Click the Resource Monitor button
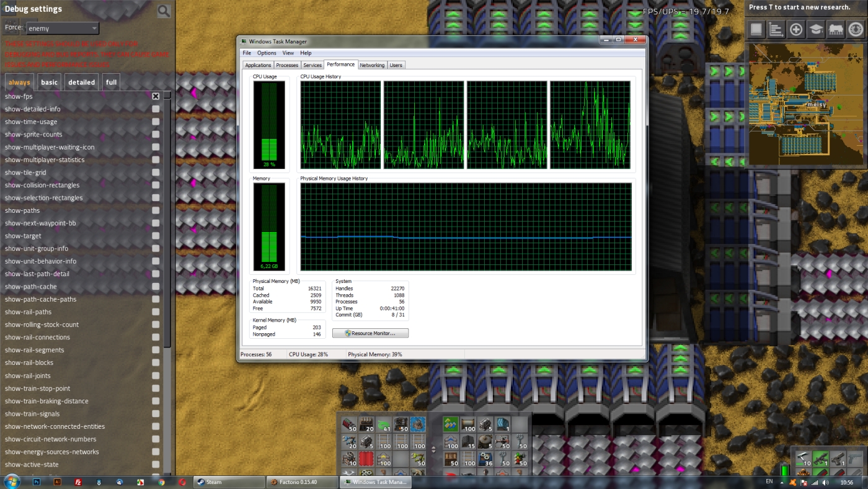Screen dimensions: 868x489 370,333
